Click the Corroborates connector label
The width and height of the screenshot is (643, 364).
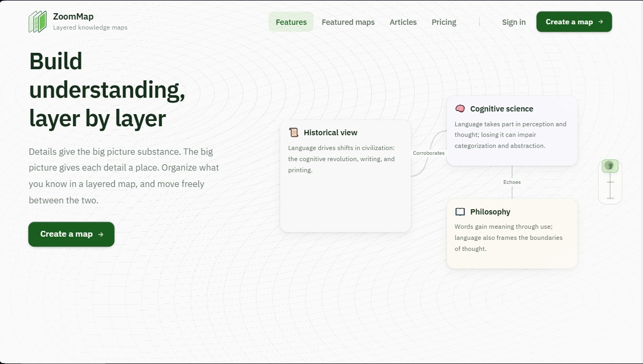(429, 153)
